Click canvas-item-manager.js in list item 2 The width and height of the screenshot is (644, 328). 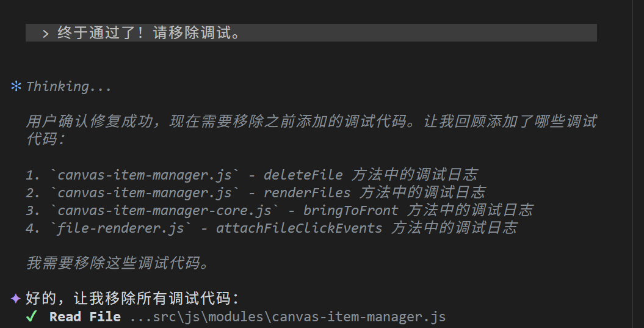pyautogui.click(x=145, y=193)
